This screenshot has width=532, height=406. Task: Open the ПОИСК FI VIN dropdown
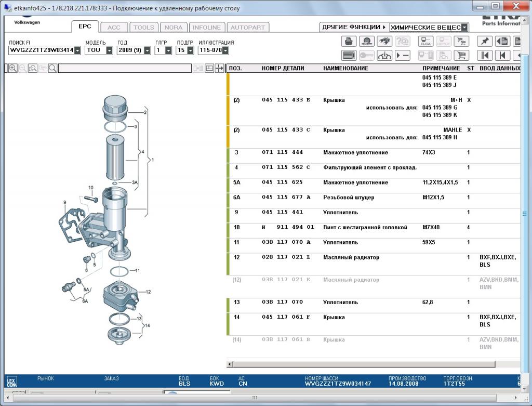[x=77, y=50]
